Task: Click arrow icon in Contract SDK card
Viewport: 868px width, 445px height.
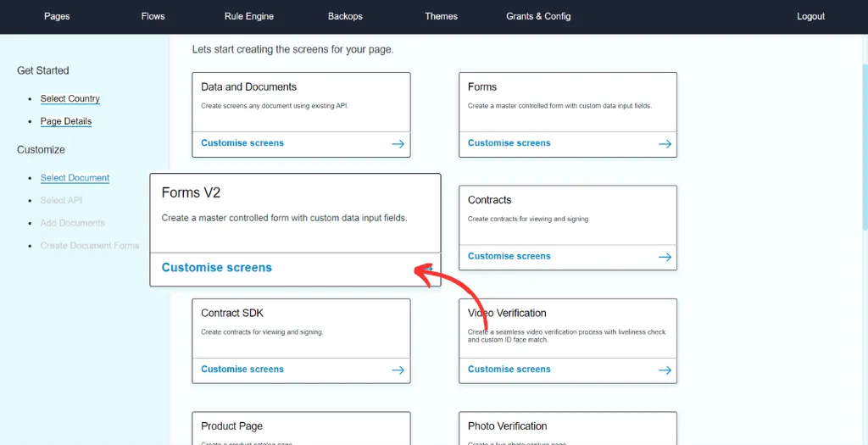Action: click(398, 370)
